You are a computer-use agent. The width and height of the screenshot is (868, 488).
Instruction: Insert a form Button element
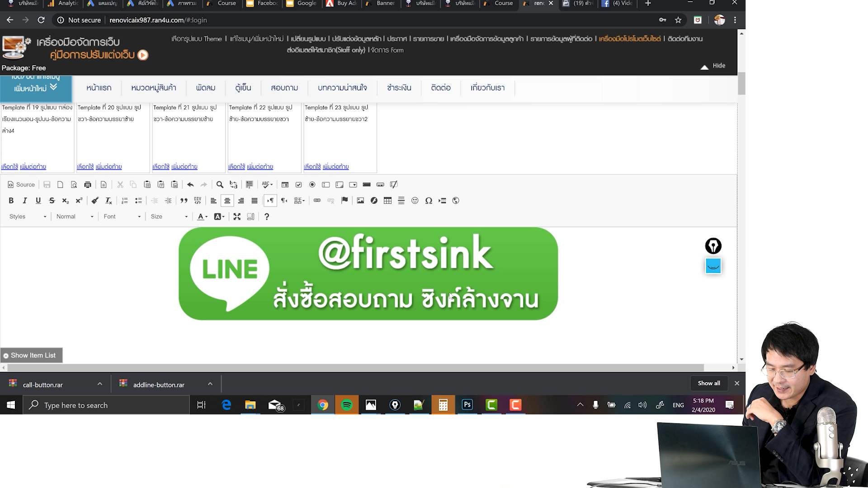point(367,184)
